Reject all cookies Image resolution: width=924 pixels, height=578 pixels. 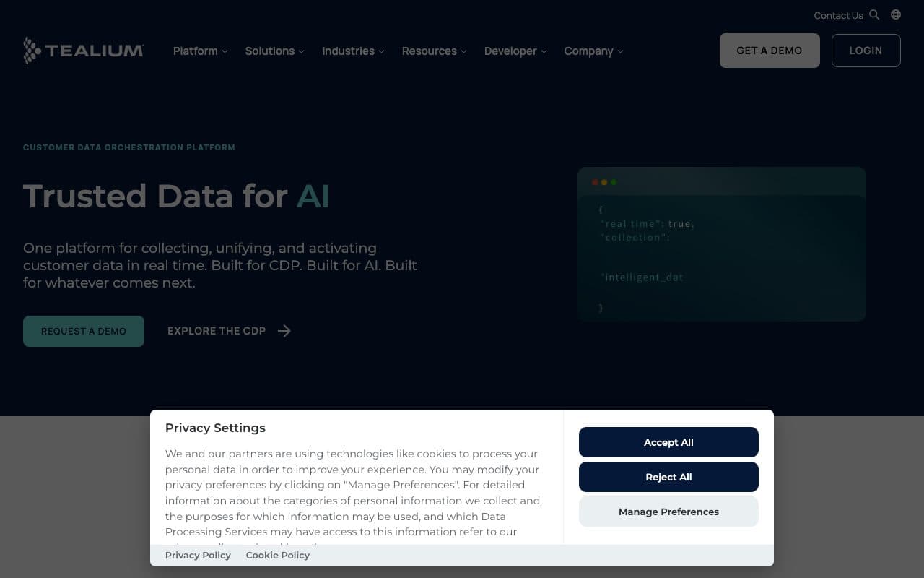(x=668, y=477)
